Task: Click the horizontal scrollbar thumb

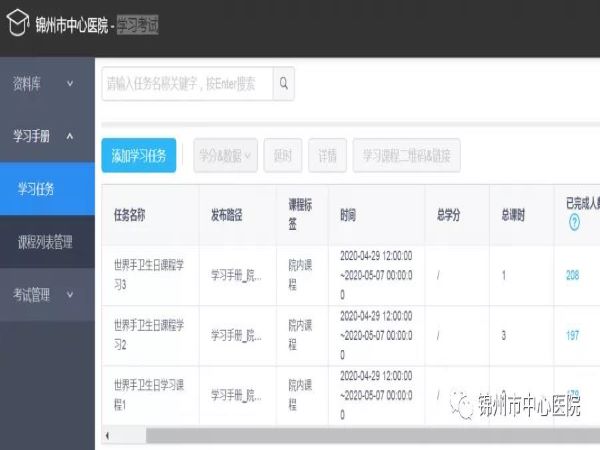Action: [373, 435]
